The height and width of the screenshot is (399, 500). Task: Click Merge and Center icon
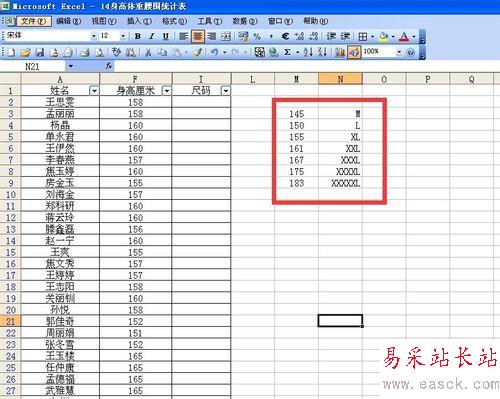(x=226, y=36)
